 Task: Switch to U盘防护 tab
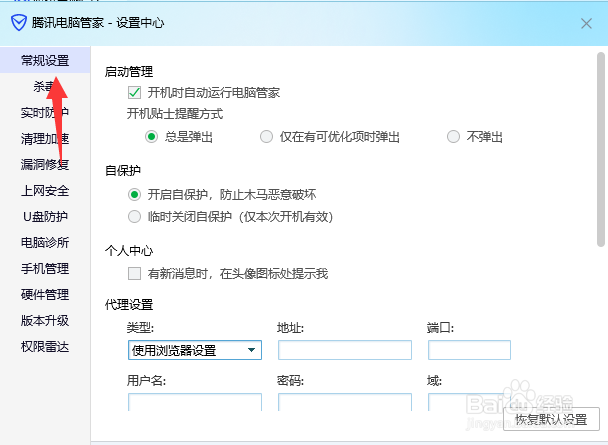pyautogui.click(x=45, y=216)
